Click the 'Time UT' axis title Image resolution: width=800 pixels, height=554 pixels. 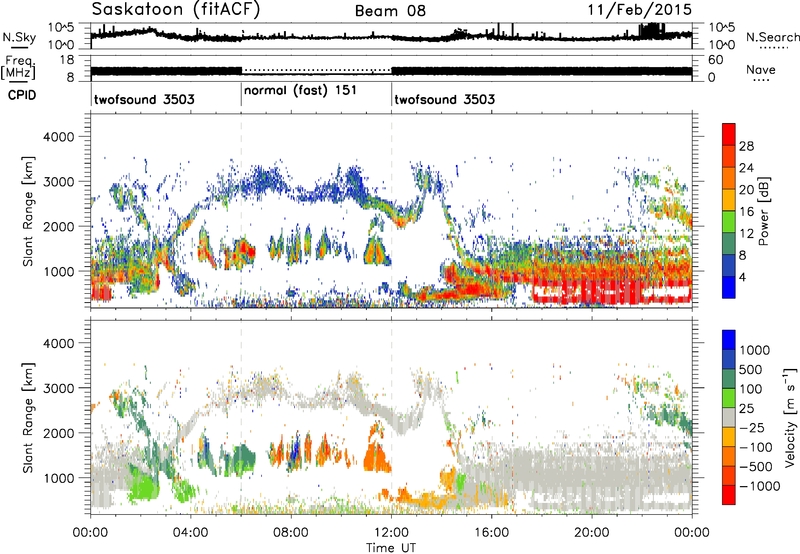[391, 548]
